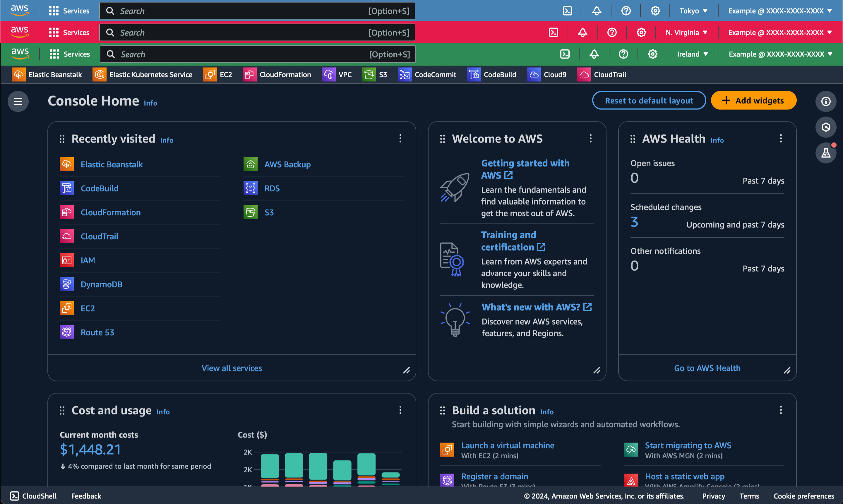
Task: Open CloudShell icon in the green Ireland bar
Action: click(565, 54)
